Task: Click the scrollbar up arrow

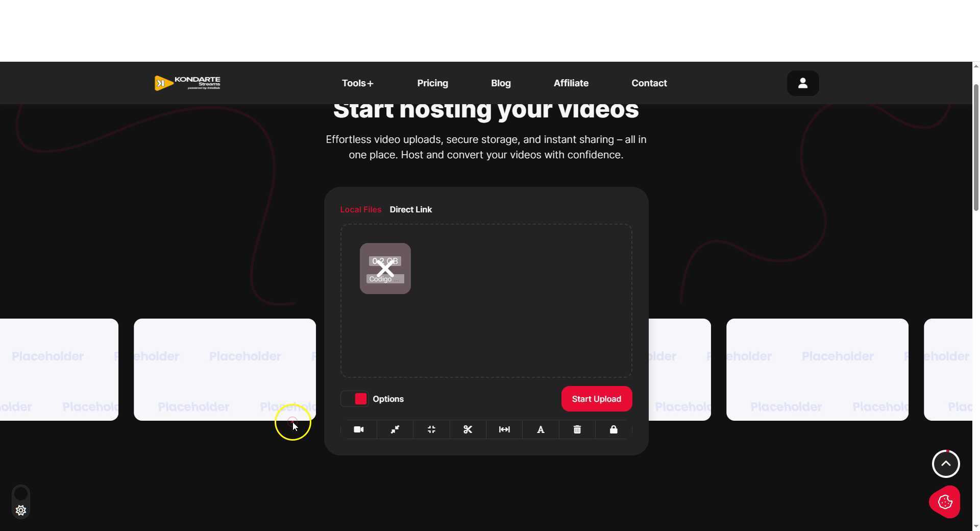Action: tap(975, 65)
